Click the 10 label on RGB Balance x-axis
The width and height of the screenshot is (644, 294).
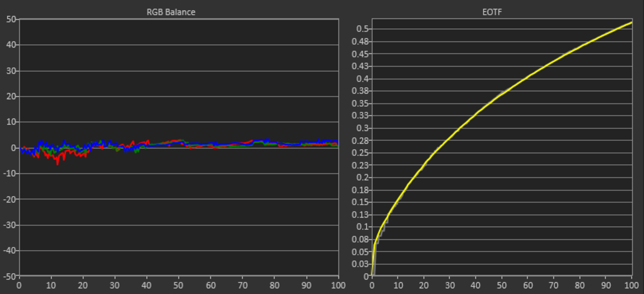point(51,285)
